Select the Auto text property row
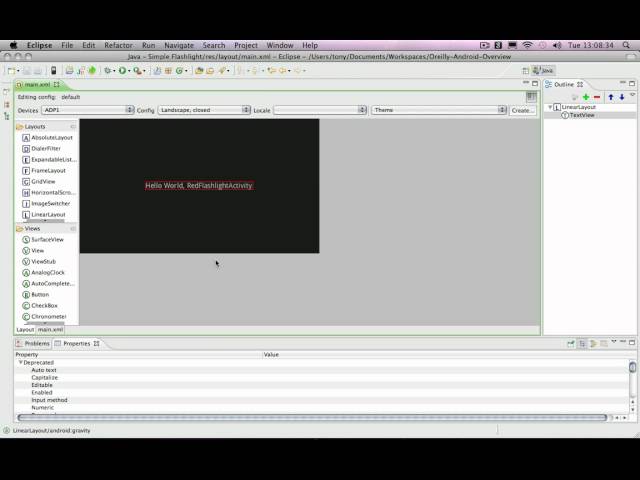The height and width of the screenshot is (480, 640). coord(322,370)
